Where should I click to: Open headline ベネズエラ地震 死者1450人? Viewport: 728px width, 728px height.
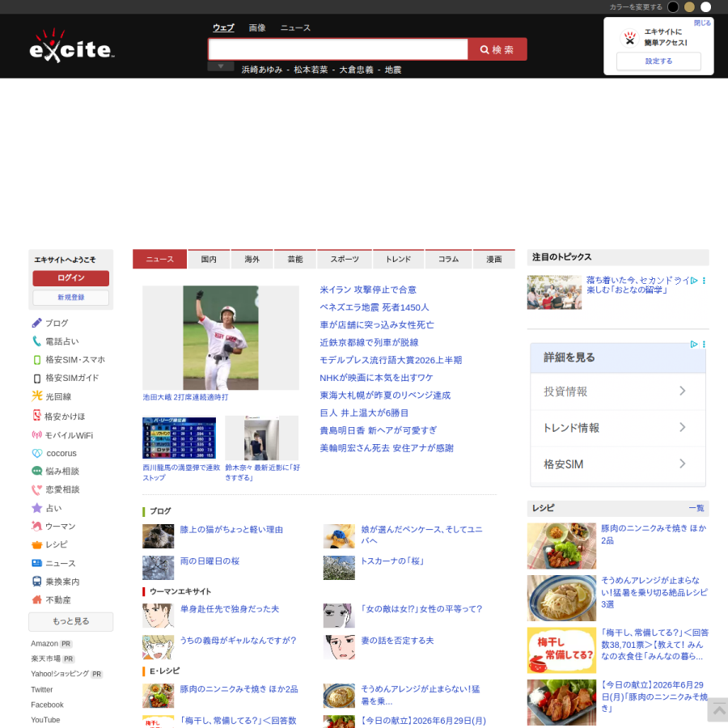coord(375,307)
